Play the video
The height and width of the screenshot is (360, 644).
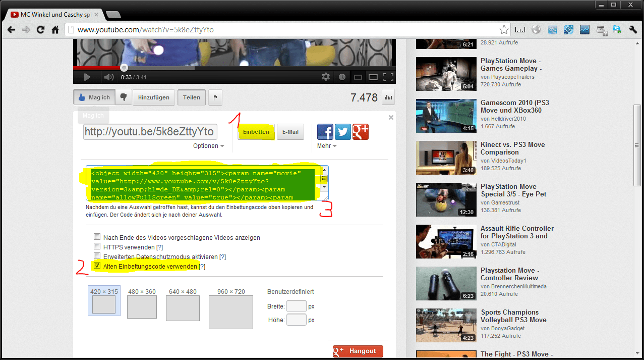pos(87,77)
